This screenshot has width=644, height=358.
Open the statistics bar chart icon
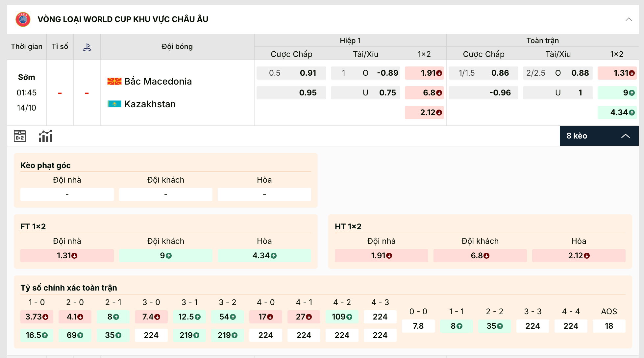[45, 136]
